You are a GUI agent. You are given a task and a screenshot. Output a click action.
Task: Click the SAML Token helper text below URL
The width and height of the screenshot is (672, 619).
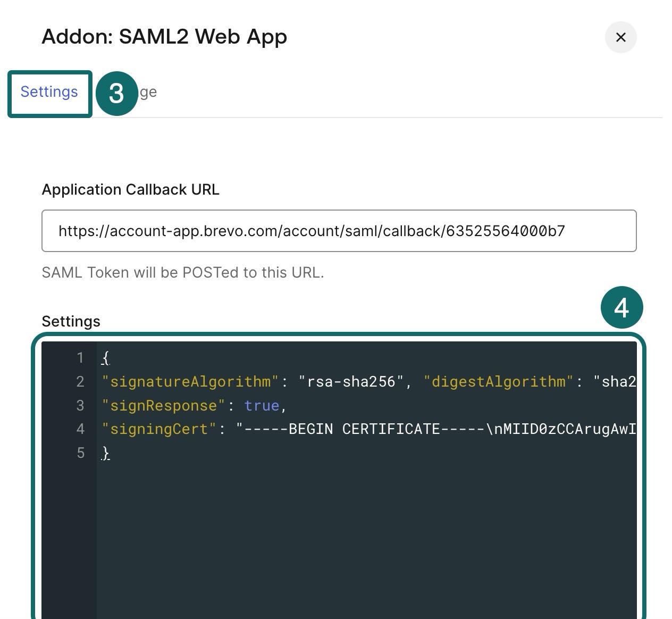click(183, 272)
